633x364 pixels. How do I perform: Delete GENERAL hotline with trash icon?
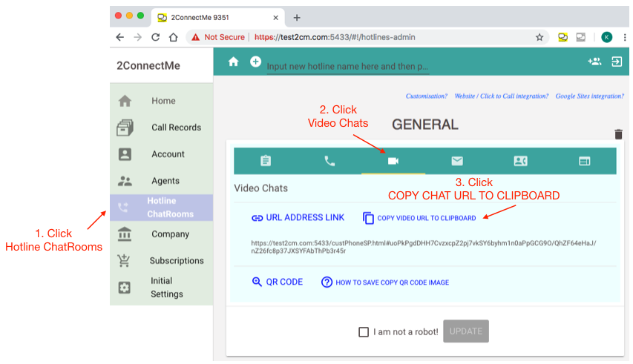click(x=618, y=134)
